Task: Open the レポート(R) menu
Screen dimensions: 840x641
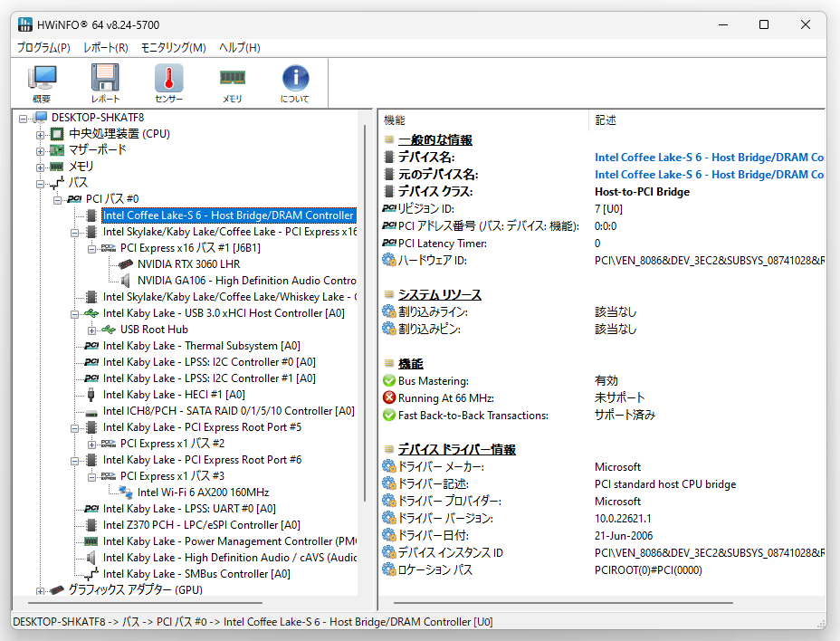Action: (x=106, y=48)
